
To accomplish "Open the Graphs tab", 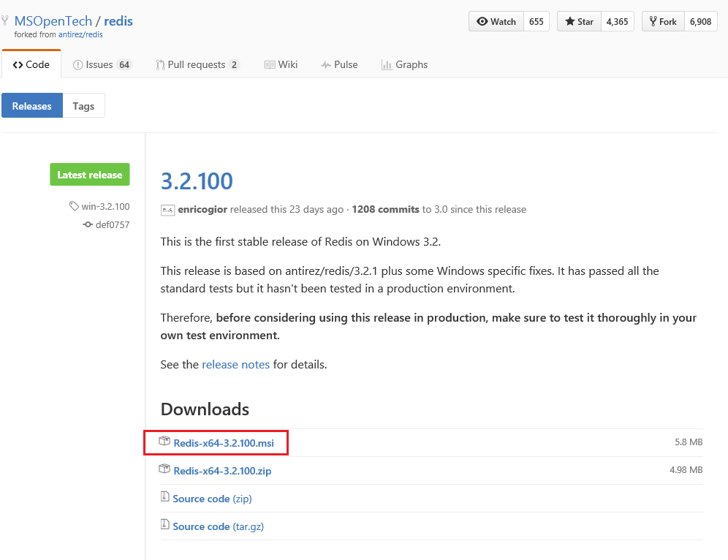I will click(404, 64).
